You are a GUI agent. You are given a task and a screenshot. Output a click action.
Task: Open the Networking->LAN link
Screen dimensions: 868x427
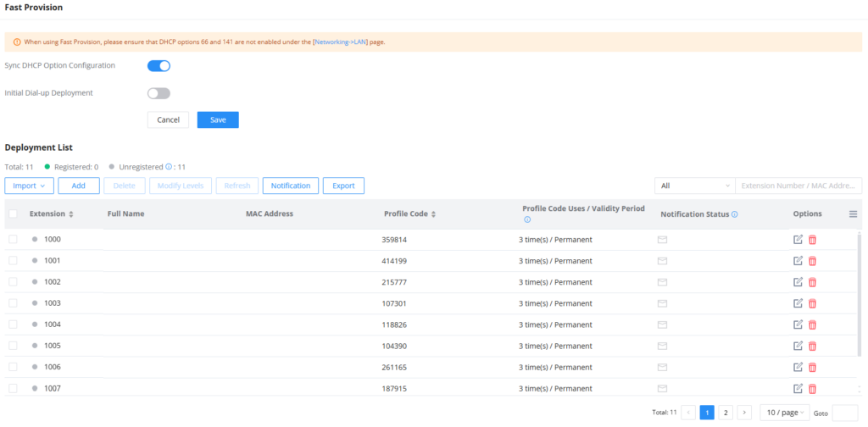pyautogui.click(x=340, y=42)
